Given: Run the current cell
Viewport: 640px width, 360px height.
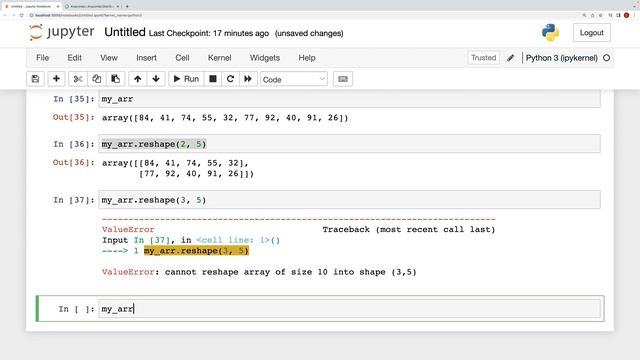Looking at the screenshot, I should (x=186, y=79).
